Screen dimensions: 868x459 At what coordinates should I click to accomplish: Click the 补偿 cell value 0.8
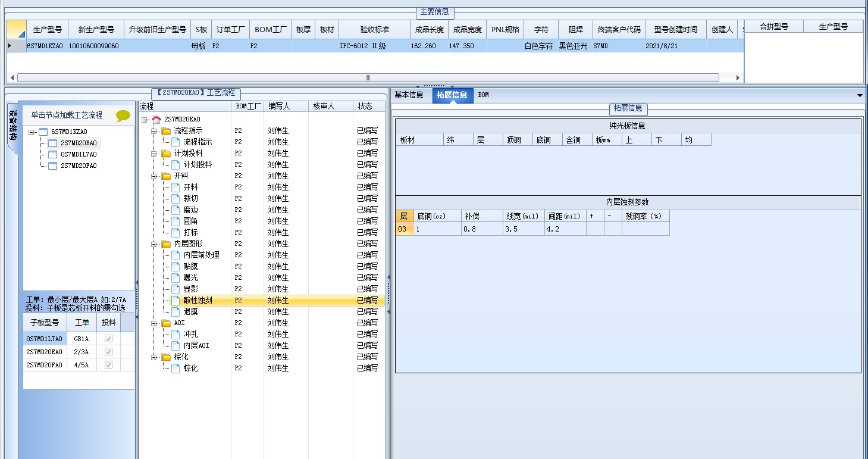(x=482, y=229)
